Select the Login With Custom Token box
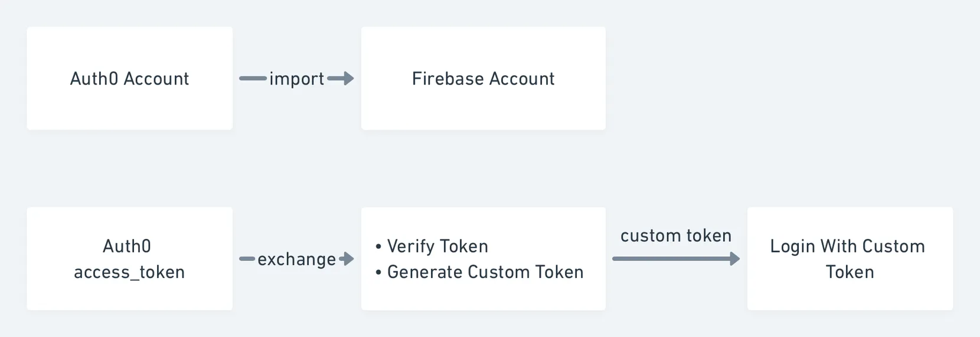 (x=850, y=258)
